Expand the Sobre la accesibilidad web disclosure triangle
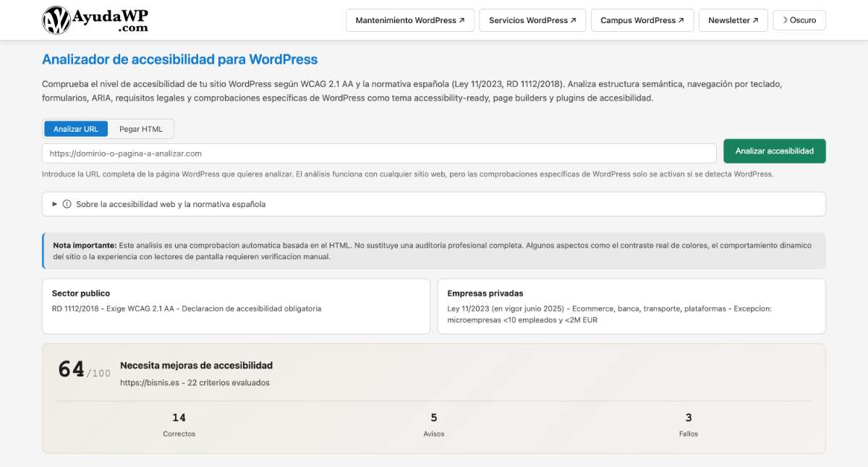 pyautogui.click(x=55, y=204)
